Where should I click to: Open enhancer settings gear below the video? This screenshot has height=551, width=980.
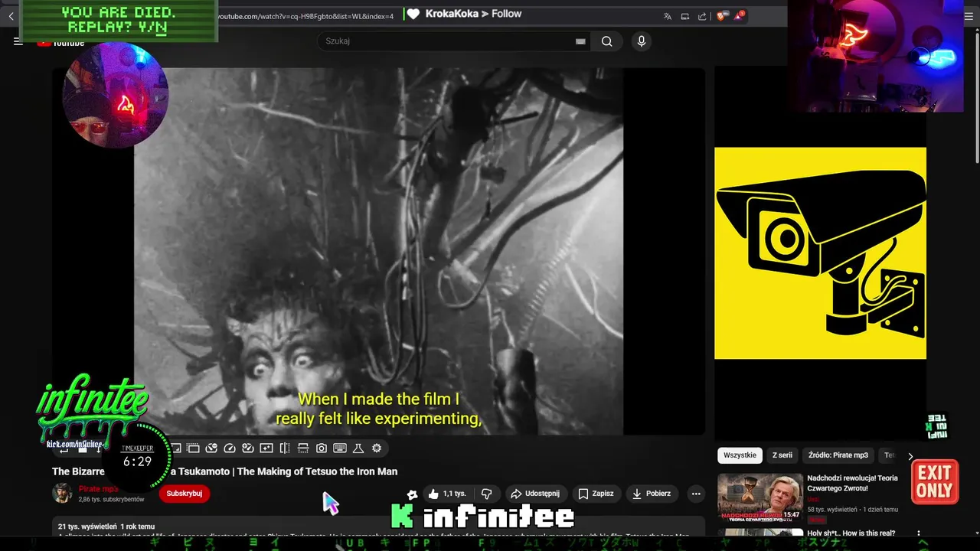pos(377,448)
